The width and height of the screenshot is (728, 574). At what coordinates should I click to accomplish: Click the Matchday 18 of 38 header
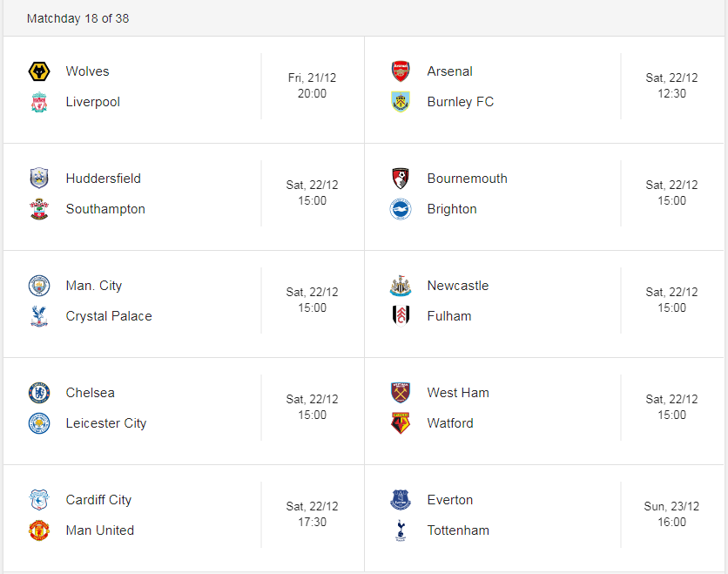[x=78, y=18]
